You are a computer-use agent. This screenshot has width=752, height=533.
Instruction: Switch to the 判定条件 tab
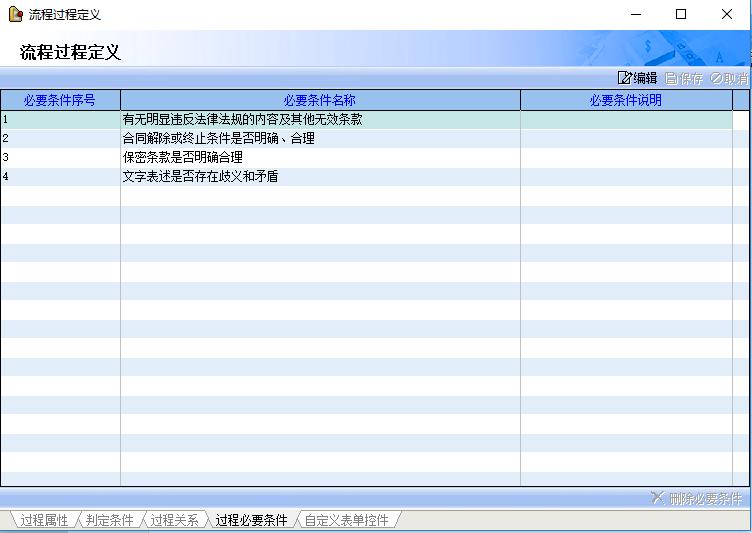pos(109,520)
